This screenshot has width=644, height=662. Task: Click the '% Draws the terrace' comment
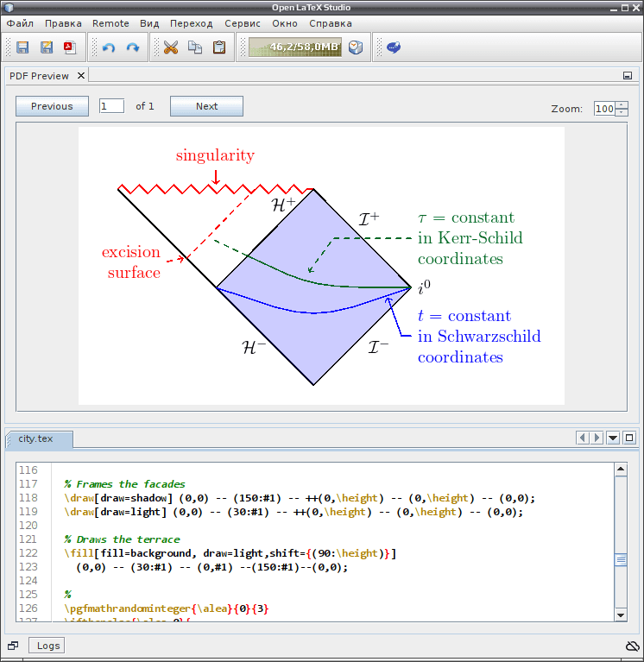point(122,539)
